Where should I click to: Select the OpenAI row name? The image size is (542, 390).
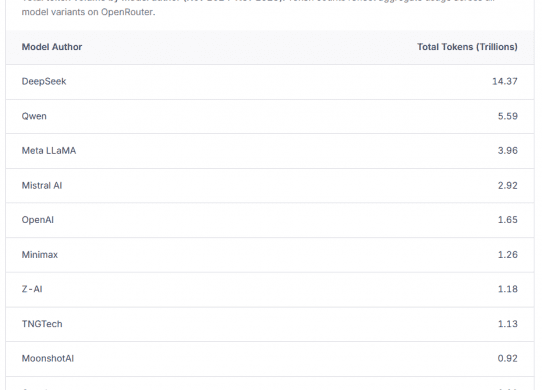point(38,220)
